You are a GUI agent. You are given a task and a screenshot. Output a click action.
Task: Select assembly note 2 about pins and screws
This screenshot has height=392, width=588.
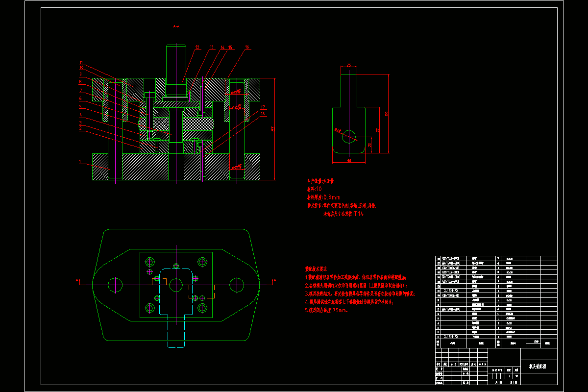(356, 285)
